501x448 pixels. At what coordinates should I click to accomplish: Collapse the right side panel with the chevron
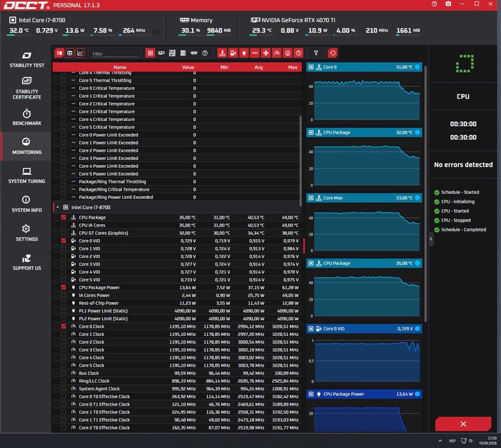431,239
